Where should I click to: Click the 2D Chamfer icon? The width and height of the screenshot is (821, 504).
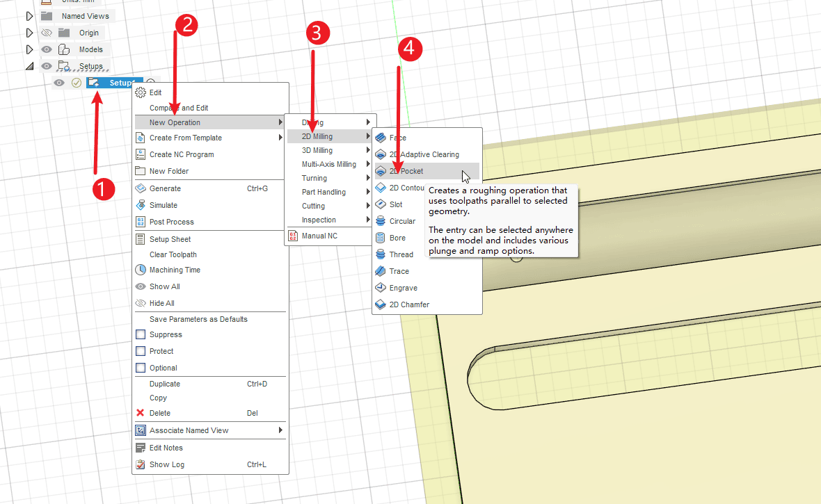click(x=381, y=304)
